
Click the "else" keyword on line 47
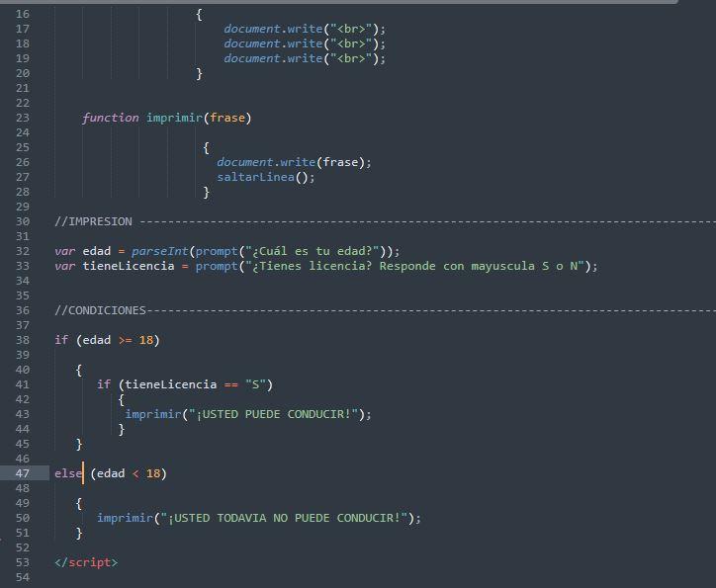(x=68, y=473)
